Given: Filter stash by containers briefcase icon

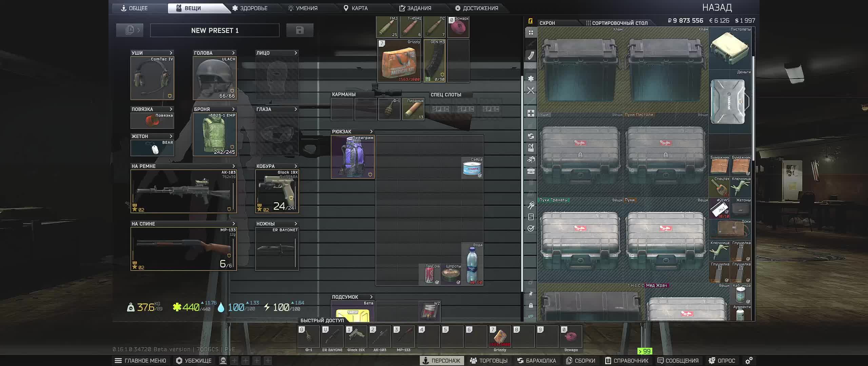Looking at the screenshot, I should tap(531, 171).
